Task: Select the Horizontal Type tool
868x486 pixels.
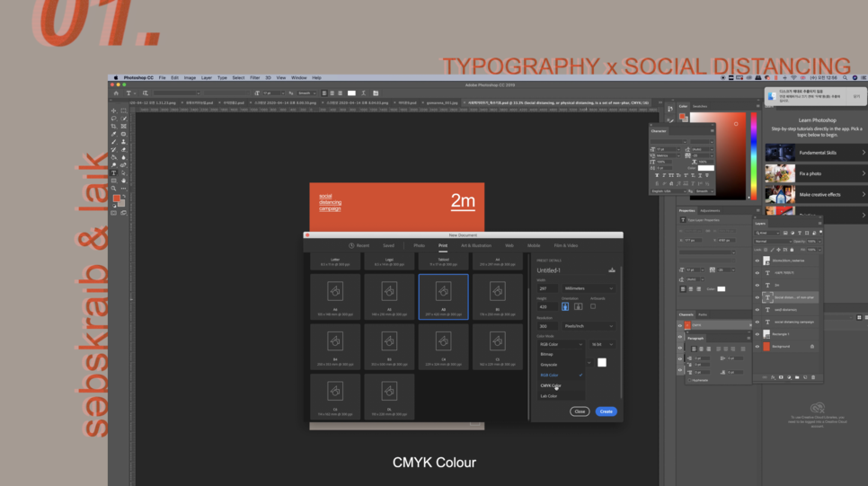Action: (114, 172)
